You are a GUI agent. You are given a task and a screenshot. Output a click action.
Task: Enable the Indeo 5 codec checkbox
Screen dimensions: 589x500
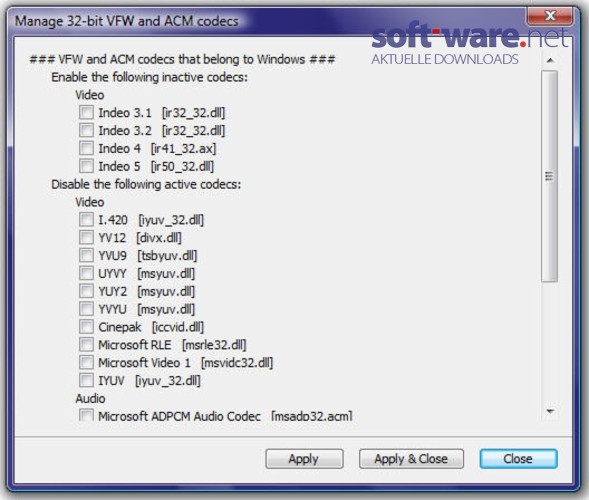(x=86, y=166)
